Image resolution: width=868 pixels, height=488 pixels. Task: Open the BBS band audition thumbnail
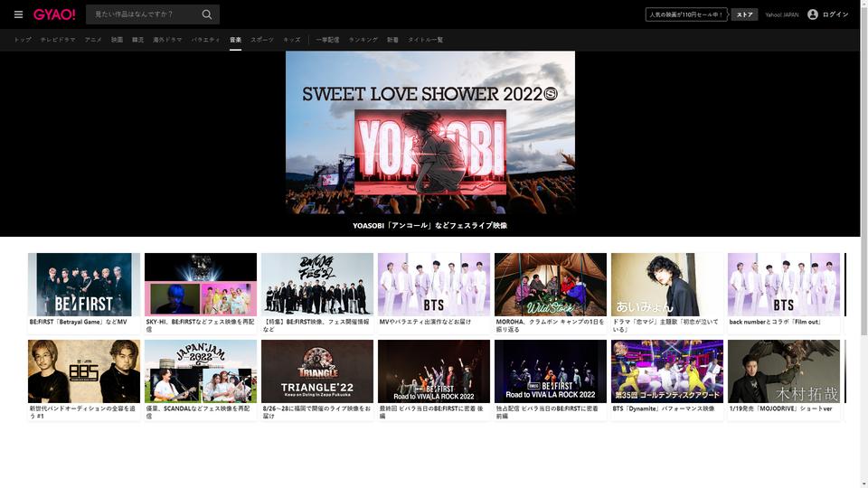pos(84,371)
